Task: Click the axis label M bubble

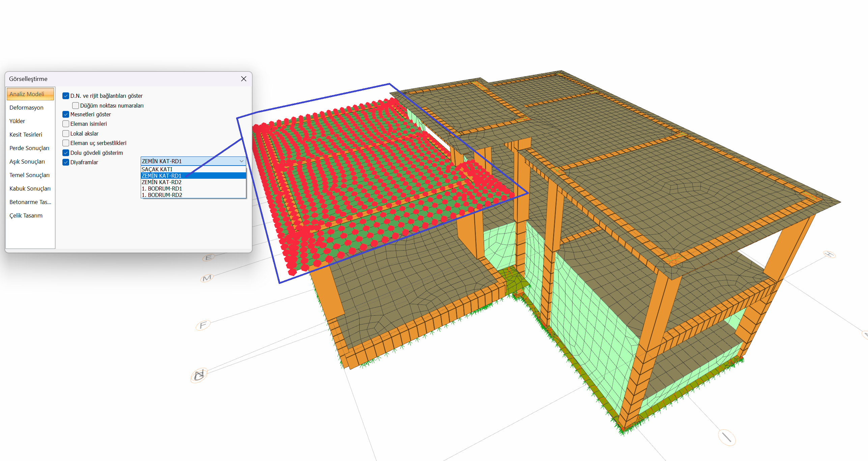Action: pos(207,278)
